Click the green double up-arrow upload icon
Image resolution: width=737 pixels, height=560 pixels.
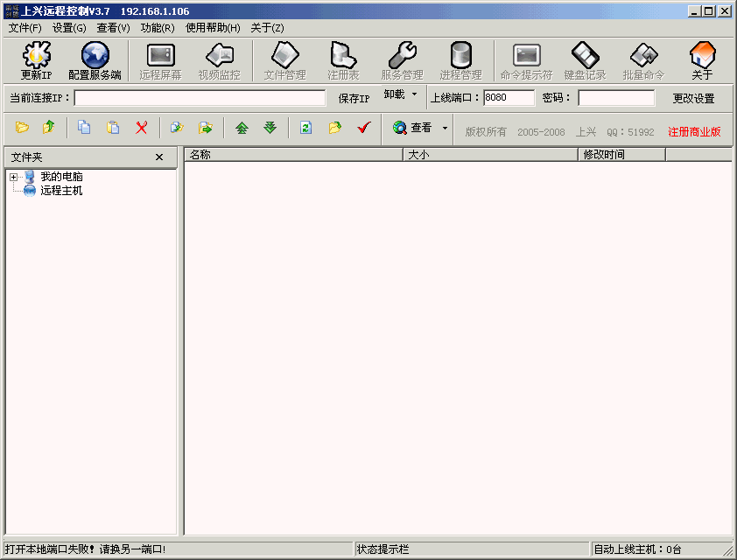(x=242, y=128)
